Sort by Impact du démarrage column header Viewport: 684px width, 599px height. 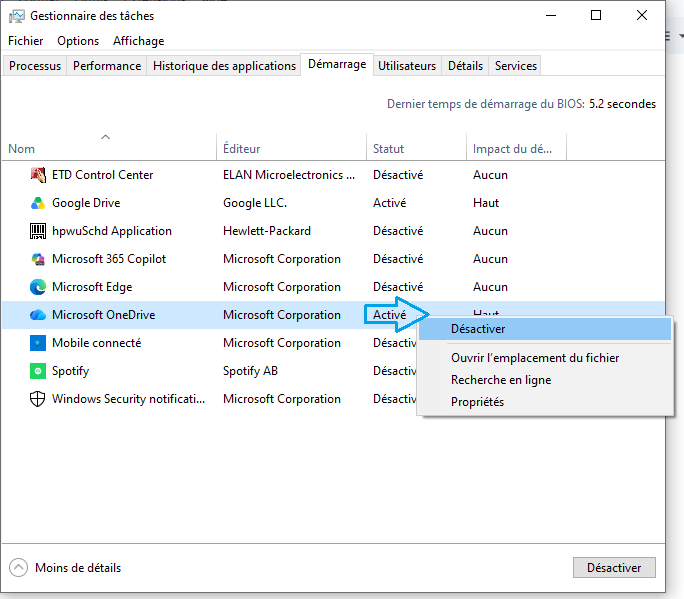516,147
